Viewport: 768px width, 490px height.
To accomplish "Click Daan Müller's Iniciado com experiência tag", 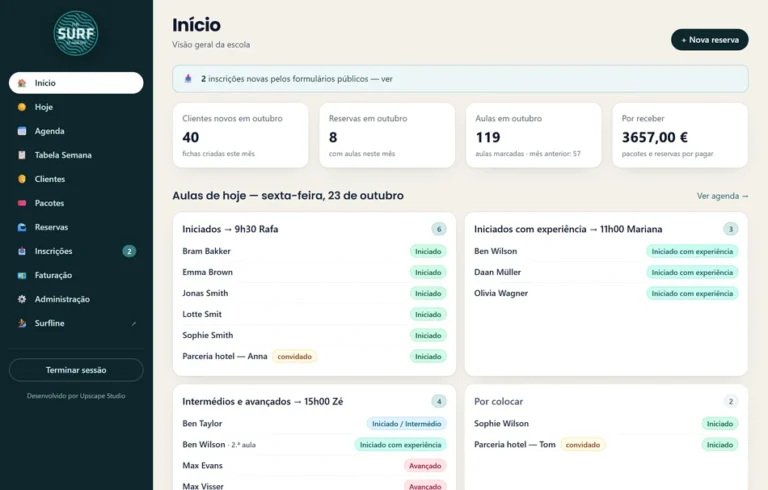I will click(x=692, y=272).
